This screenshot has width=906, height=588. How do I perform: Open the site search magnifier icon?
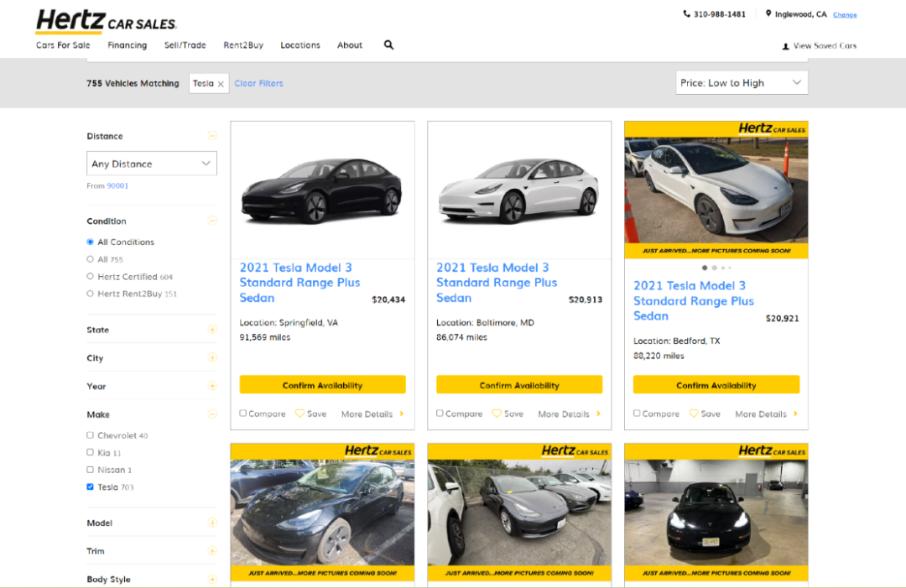(389, 45)
